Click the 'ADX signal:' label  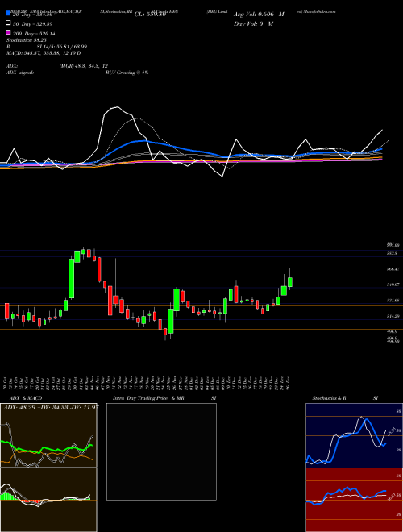20,73
